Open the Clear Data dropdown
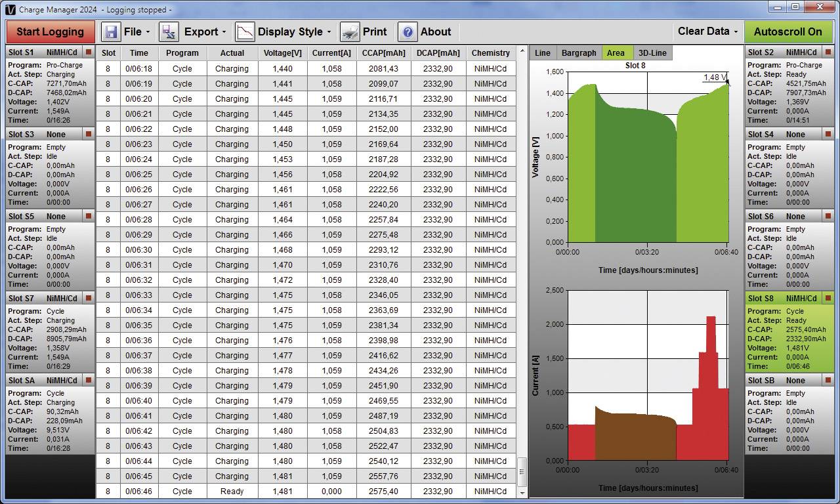 coord(707,31)
